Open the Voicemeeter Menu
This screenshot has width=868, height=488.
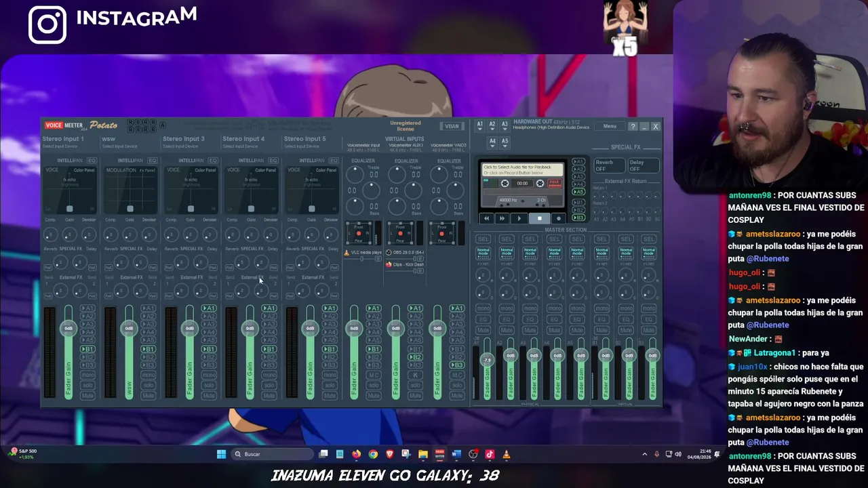[x=610, y=126]
